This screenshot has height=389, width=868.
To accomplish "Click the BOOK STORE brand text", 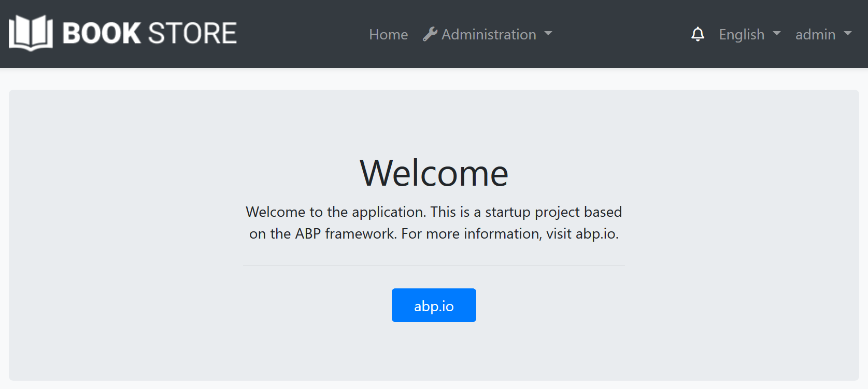I will tap(149, 33).
